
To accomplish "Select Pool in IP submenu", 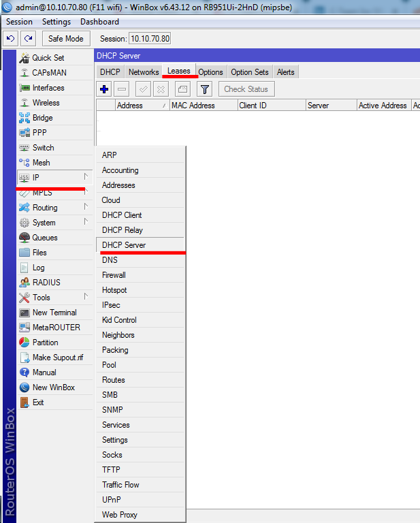I will click(140, 365).
